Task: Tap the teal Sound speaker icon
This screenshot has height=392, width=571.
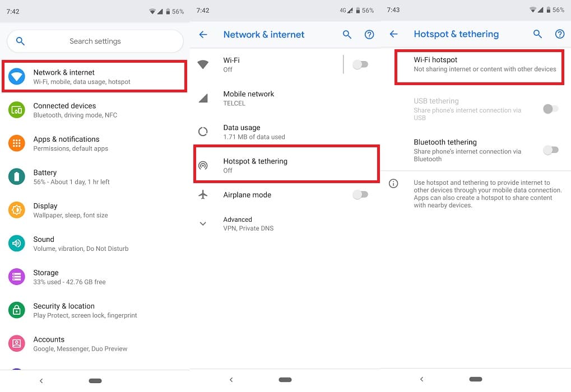Action: coord(17,244)
